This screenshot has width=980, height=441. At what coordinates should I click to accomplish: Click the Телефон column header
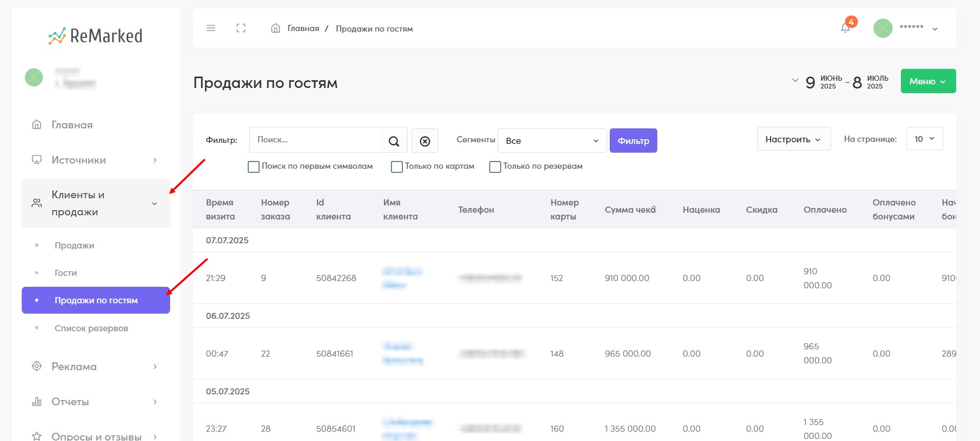[x=476, y=210]
